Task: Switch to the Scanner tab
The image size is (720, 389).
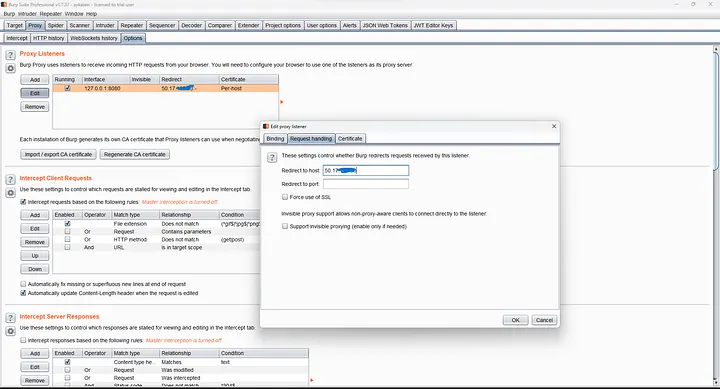Action: [x=79, y=25]
